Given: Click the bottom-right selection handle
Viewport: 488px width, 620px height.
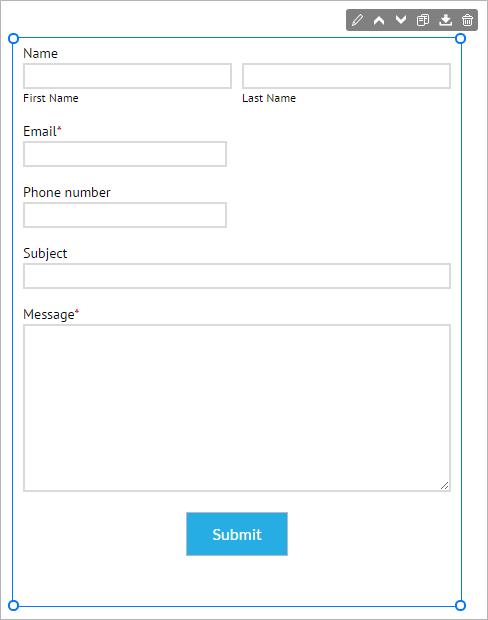Looking at the screenshot, I should click(x=460, y=605).
